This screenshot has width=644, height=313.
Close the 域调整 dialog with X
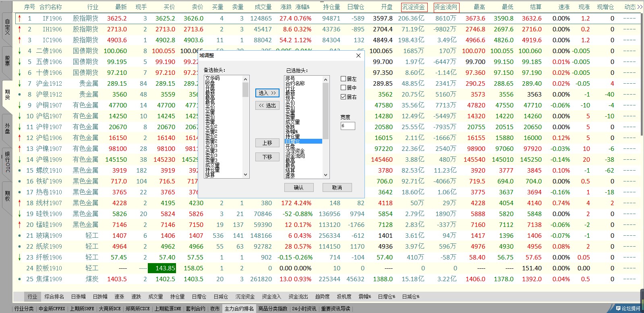(x=358, y=56)
